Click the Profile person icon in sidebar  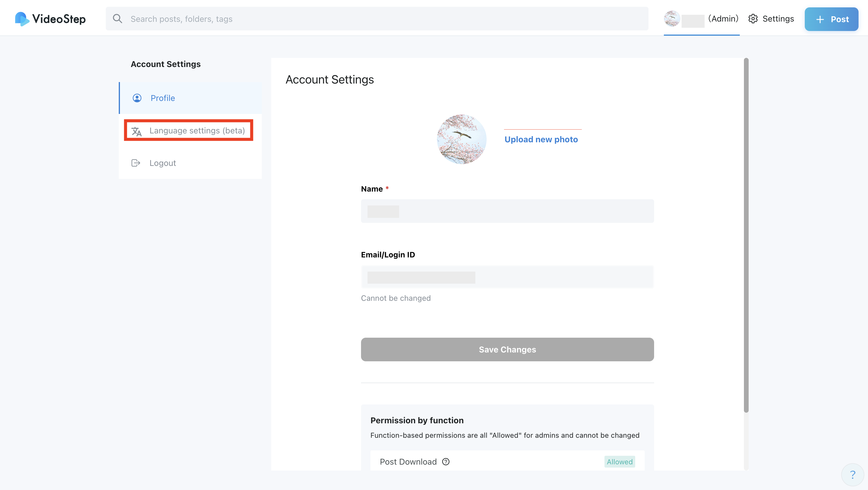click(x=137, y=98)
